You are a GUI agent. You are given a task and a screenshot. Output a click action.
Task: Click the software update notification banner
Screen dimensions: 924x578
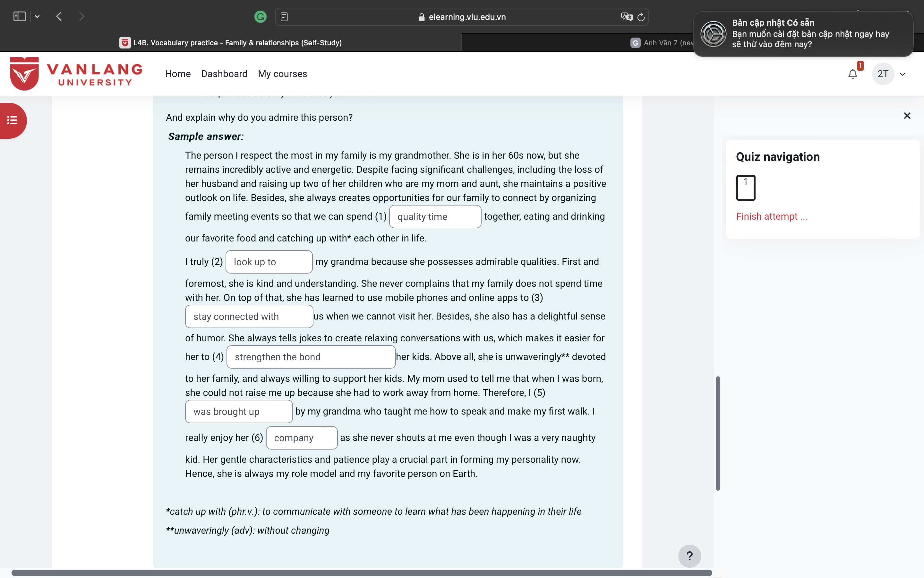[x=803, y=34]
